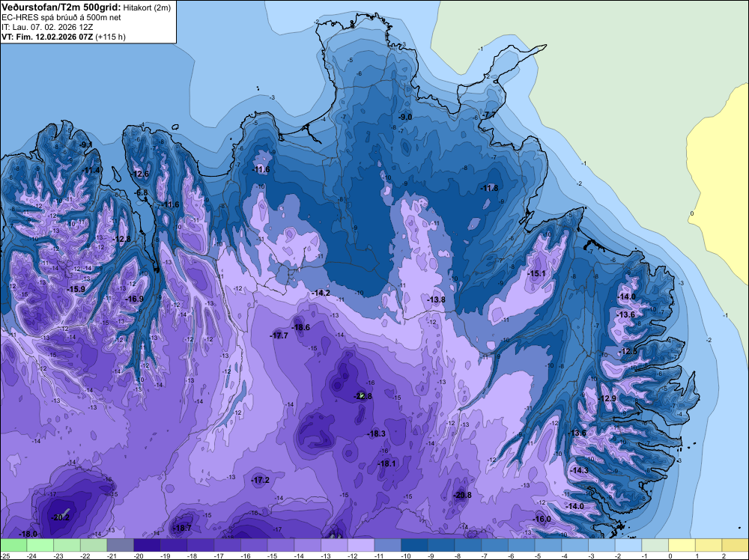Screen dimensions: 749x560
Task: Pick the -20 dark purple legend swatch
Action: (147, 545)
